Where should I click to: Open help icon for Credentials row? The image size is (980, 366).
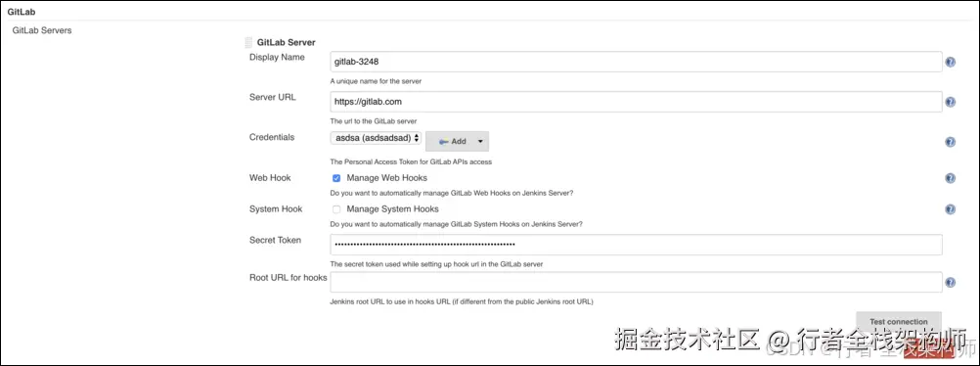coord(950,142)
